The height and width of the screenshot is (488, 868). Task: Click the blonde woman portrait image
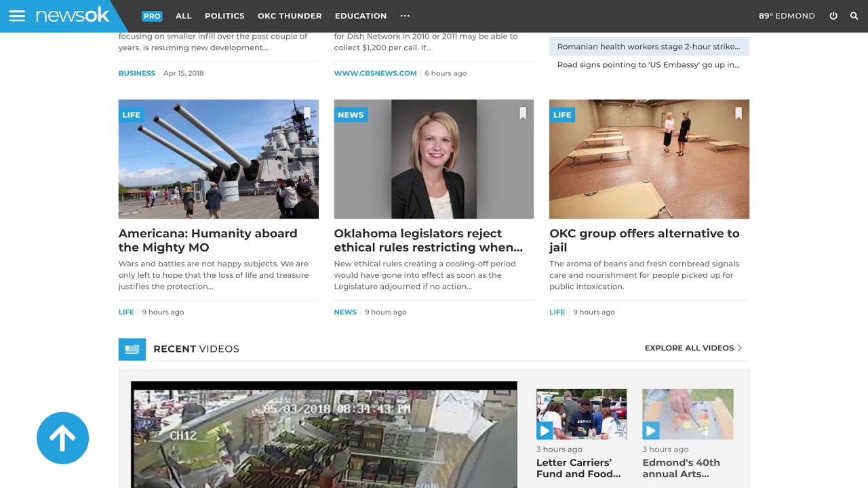tap(434, 159)
